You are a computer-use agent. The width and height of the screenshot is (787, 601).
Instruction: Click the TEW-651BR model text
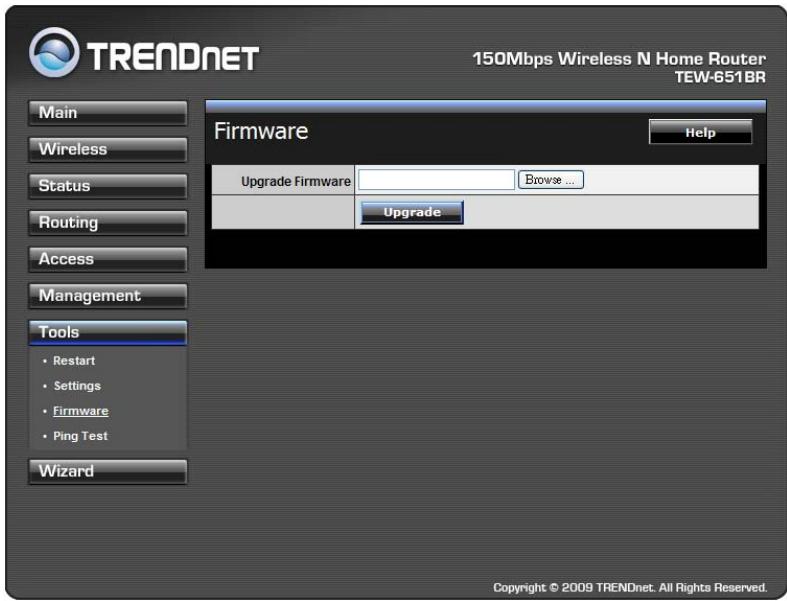[720, 77]
